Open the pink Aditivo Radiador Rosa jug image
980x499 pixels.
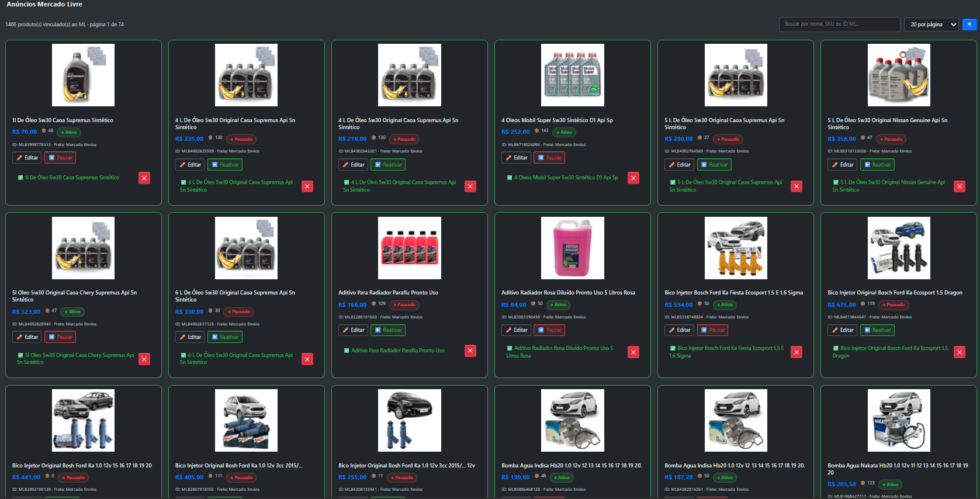tap(572, 248)
